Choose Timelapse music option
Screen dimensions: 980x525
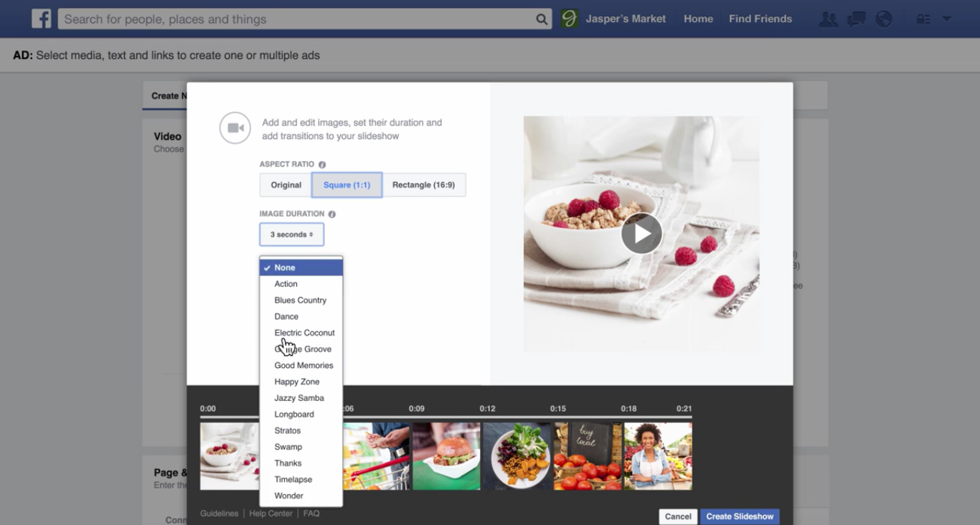[301, 479]
